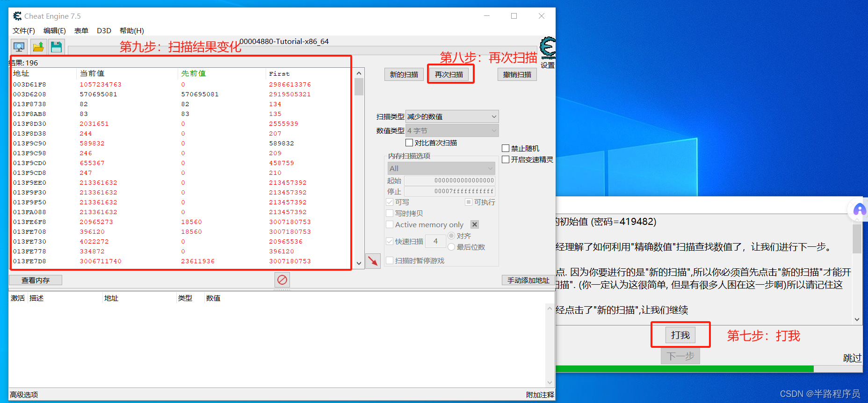This screenshot has height=403, width=868.
Task: Click the 当前值 column header
Action: pyautogui.click(x=127, y=73)
